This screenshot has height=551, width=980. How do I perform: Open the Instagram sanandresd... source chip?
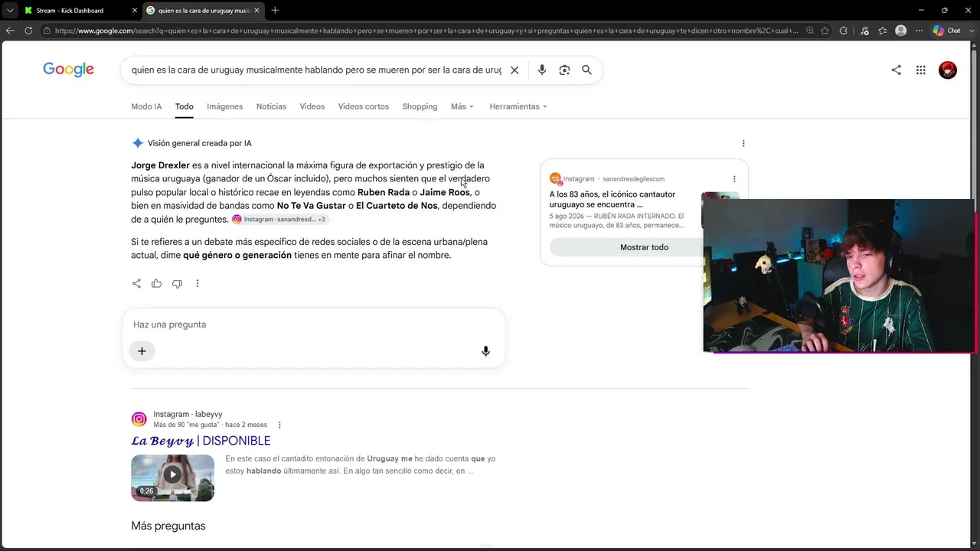point(279,220)
